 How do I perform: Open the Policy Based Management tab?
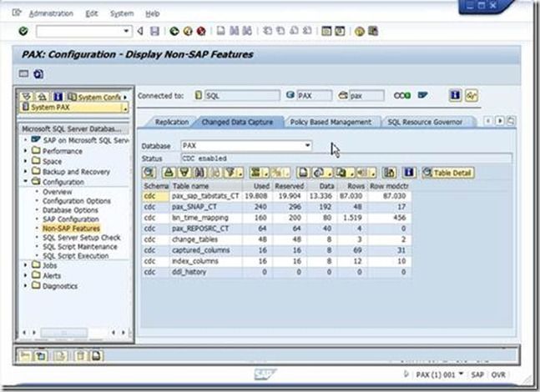(x=331, y=122)
